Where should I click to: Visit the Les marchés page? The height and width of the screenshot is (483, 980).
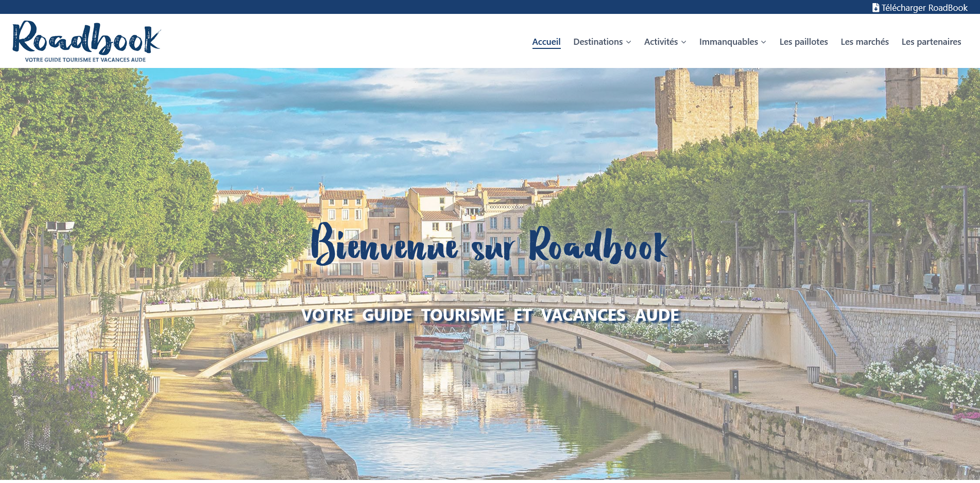[865, 42]
